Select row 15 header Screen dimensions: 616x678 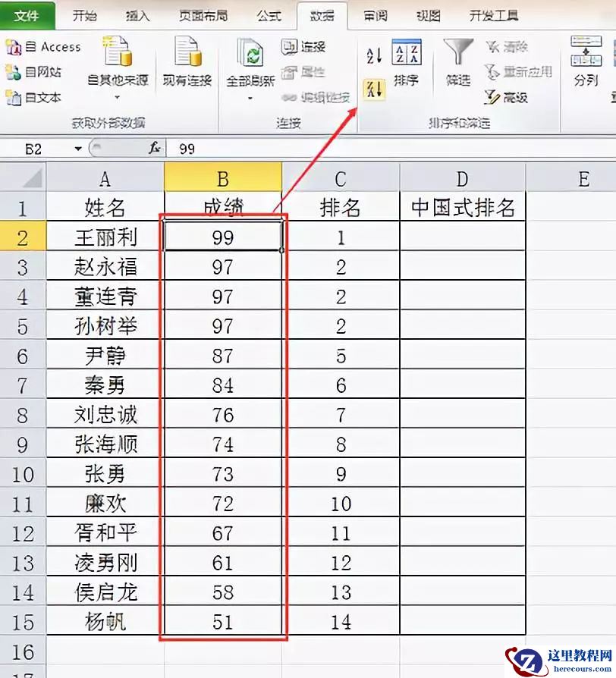click(x=23, y=620)
